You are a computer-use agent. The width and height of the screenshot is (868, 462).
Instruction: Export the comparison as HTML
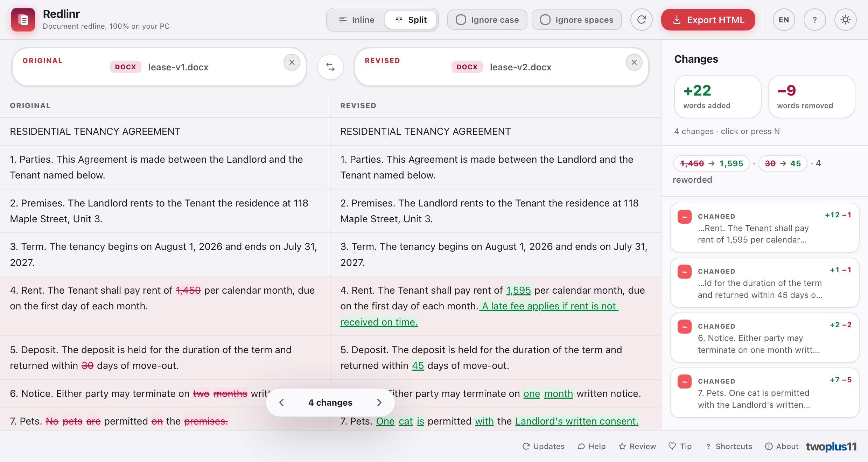pos(708,20)
